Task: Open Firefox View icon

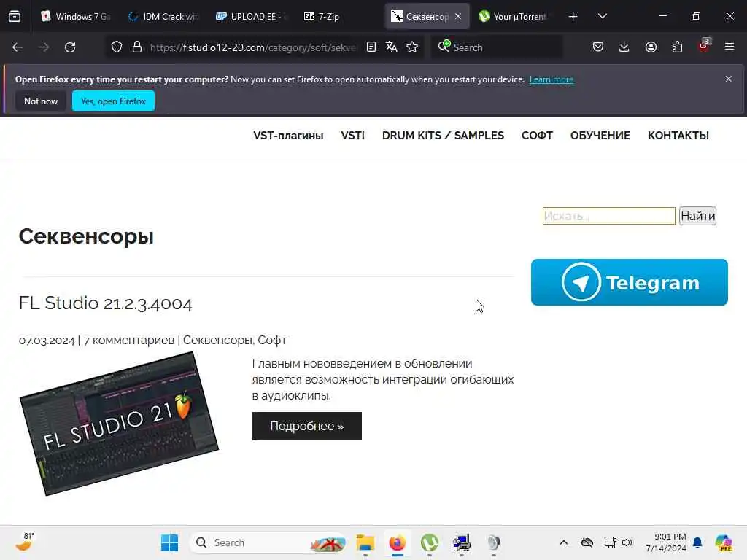Action: click(x=15, y=17)
